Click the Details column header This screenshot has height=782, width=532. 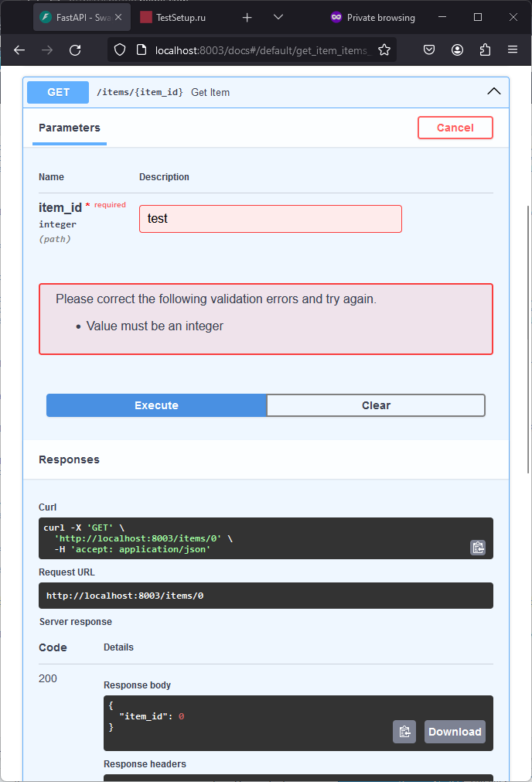pos(118,647)
